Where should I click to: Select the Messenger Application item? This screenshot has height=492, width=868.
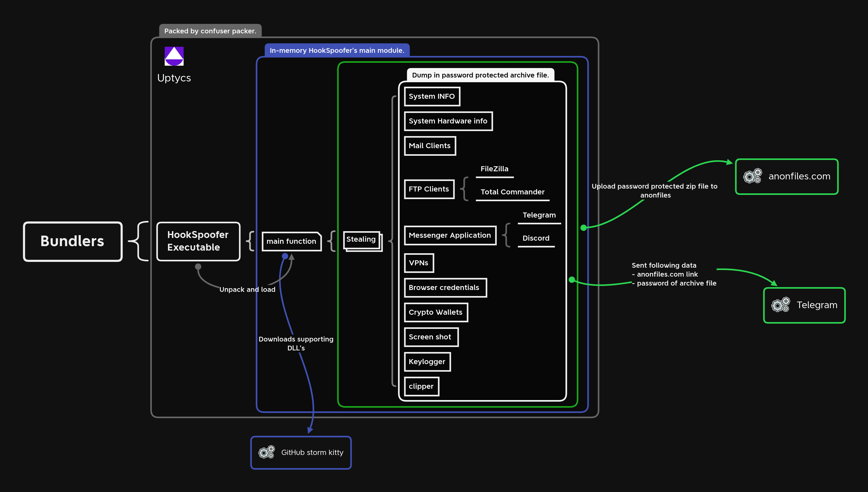point(450,235)
